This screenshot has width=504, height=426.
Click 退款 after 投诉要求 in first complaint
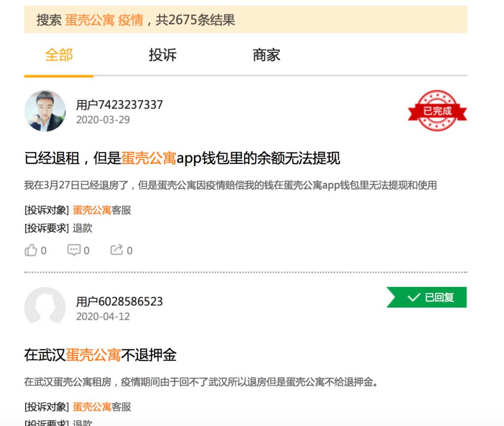[x=82, y=228]
